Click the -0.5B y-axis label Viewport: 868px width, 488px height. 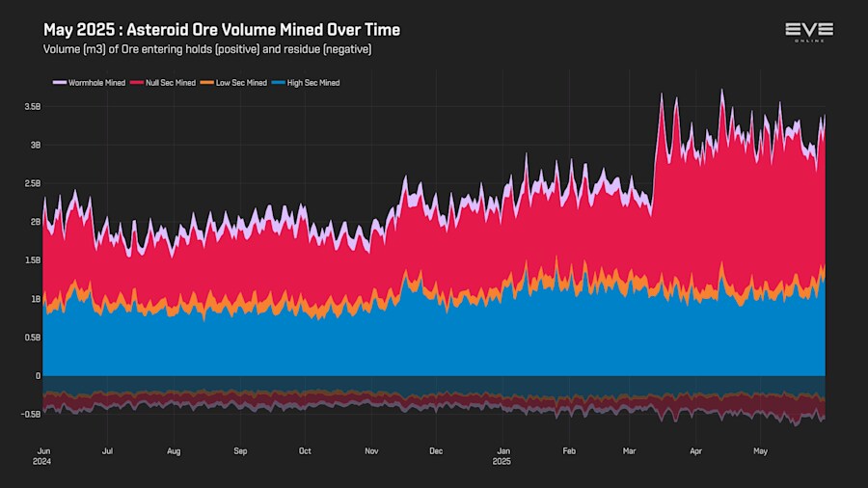[31, 414]
